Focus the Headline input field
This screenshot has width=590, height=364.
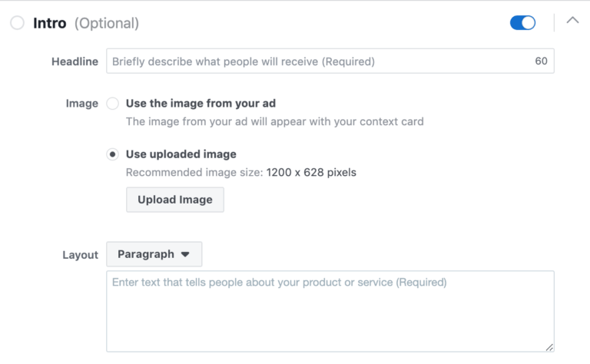[x=315, y=61]
